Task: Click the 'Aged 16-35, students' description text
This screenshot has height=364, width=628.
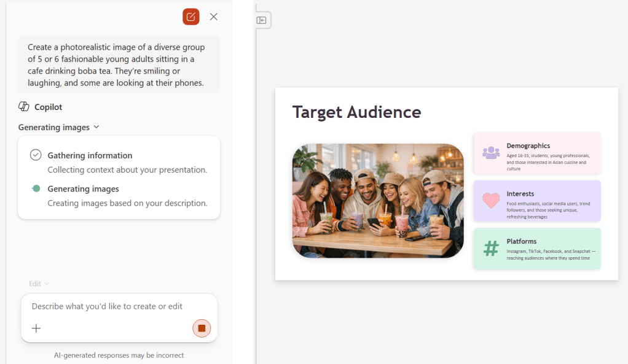Action: point(548,162)
